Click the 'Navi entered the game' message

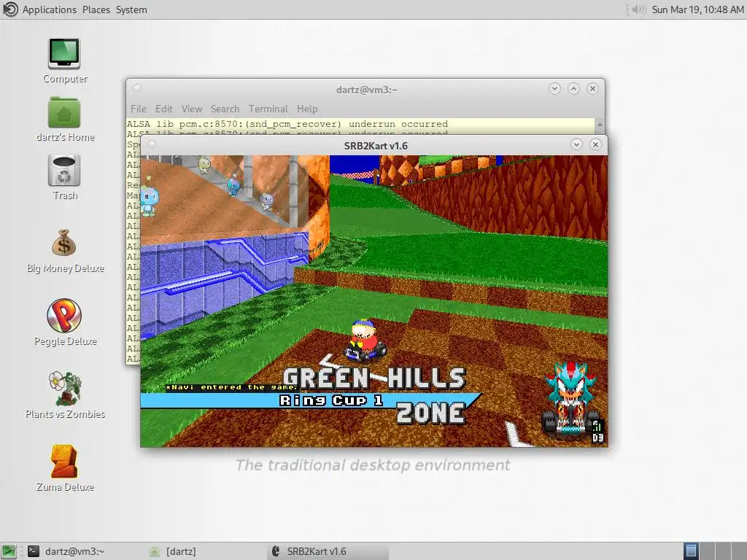click(231, 387)
